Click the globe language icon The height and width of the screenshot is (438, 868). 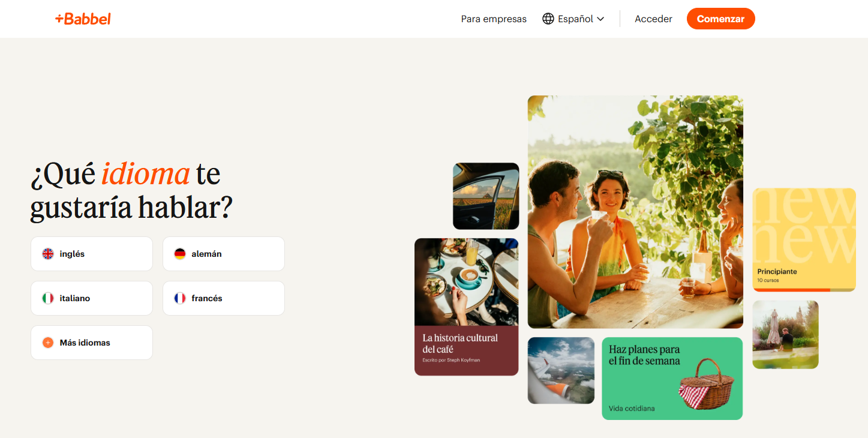[548, 19]
